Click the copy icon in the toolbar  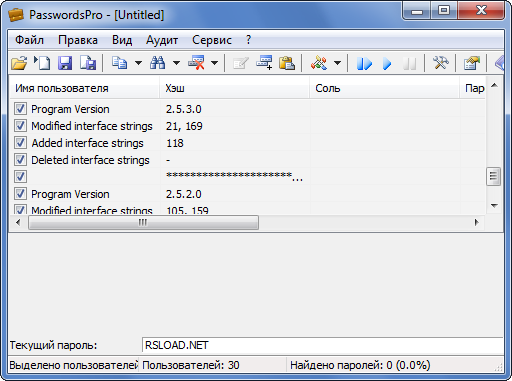[119, 63]
